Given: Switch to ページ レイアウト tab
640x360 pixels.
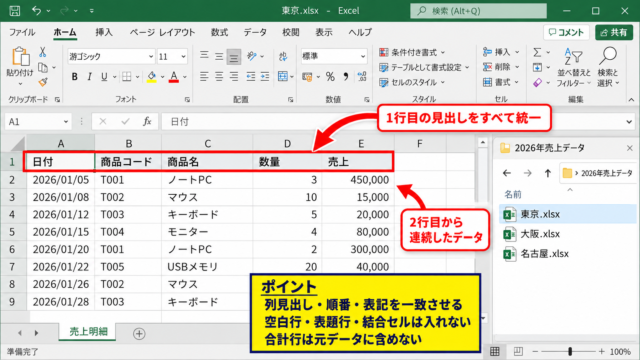Looking at the screenshot, I should (x=162, y=32).
